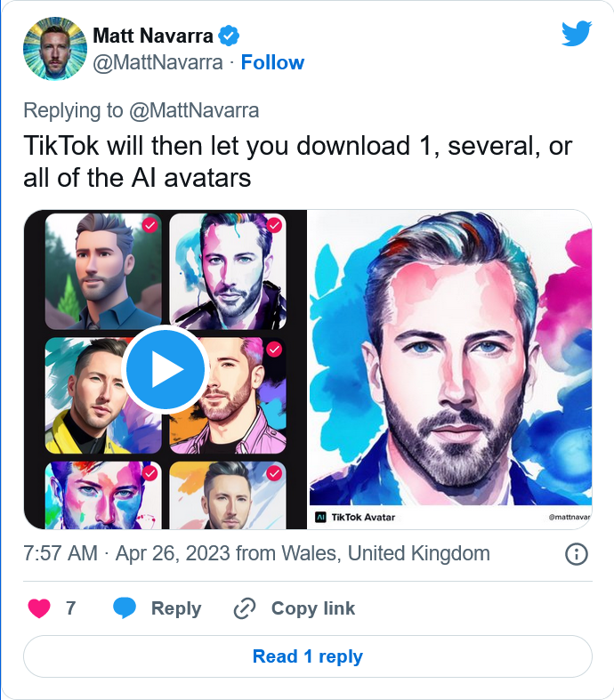
Task: Toggle checkmark on rainbow face avatar
Action: 150,473
